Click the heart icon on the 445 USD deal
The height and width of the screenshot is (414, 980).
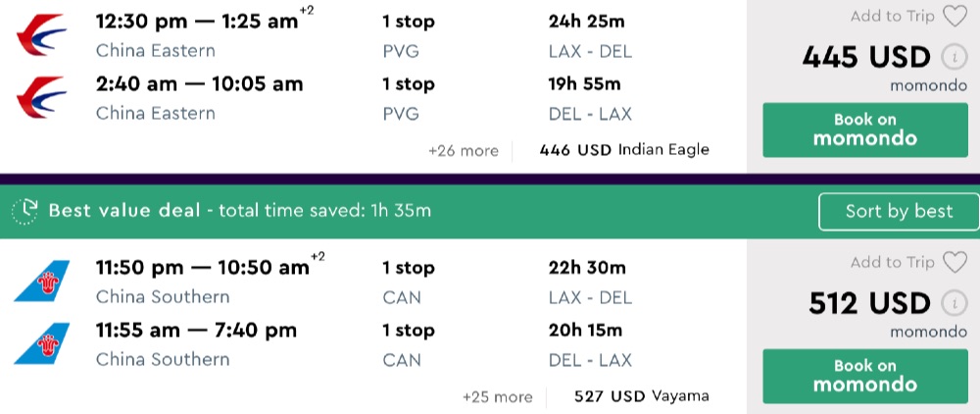[955, 16]
